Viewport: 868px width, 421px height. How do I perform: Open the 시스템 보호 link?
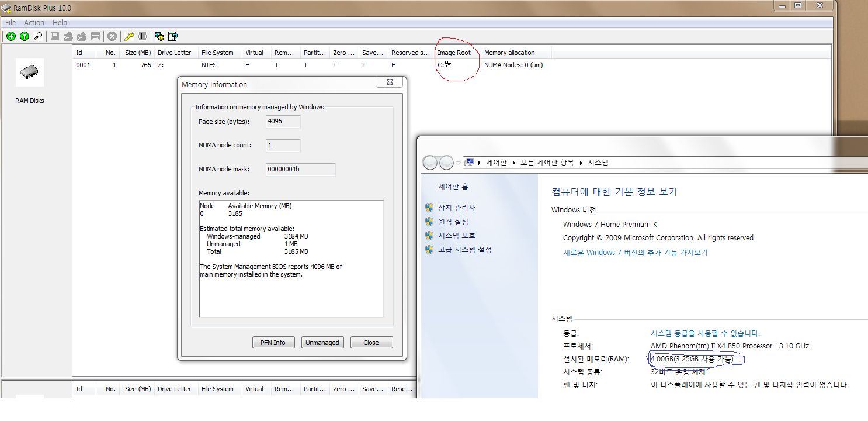(457, 236)
